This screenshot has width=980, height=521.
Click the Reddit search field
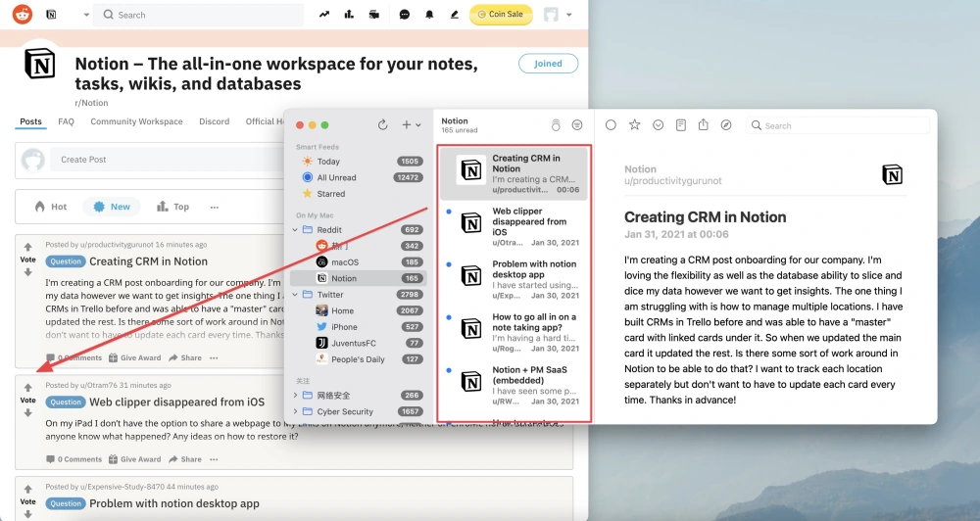tap(199, 15)
